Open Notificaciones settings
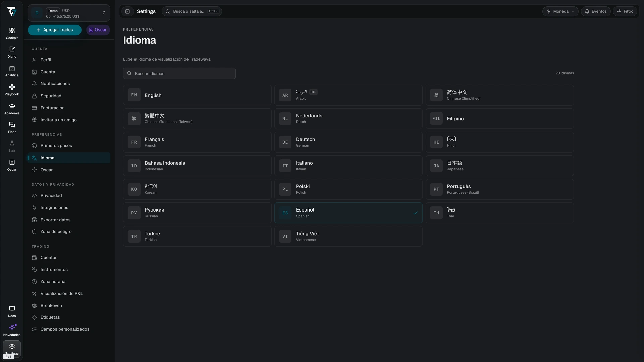The width and height of the screenshot is (644, 362). [x=69, y=84]
